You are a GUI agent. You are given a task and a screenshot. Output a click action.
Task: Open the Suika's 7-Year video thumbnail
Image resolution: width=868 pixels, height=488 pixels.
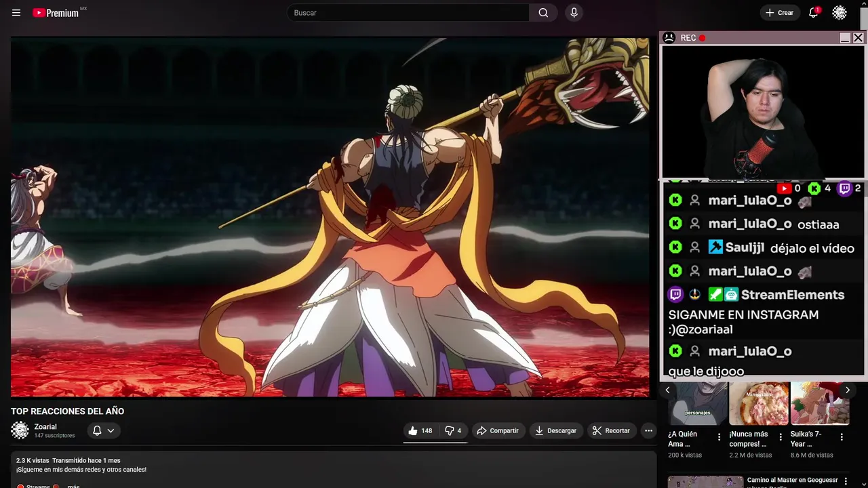coord(820,403)
